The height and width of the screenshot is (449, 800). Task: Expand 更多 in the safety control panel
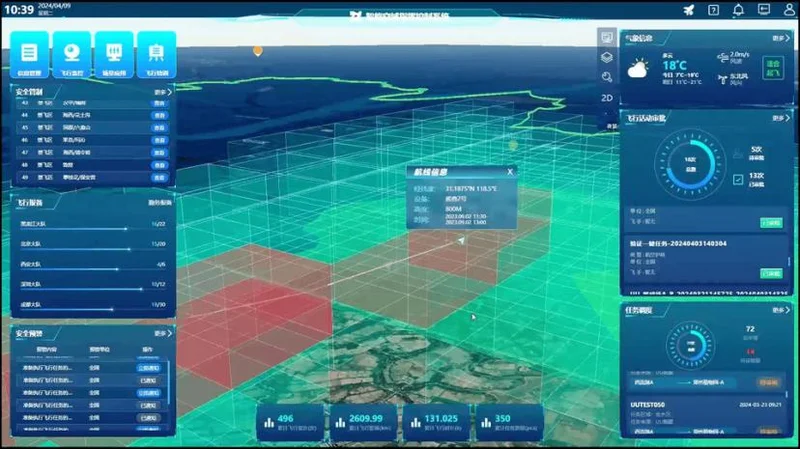click(x=162, y=92)
